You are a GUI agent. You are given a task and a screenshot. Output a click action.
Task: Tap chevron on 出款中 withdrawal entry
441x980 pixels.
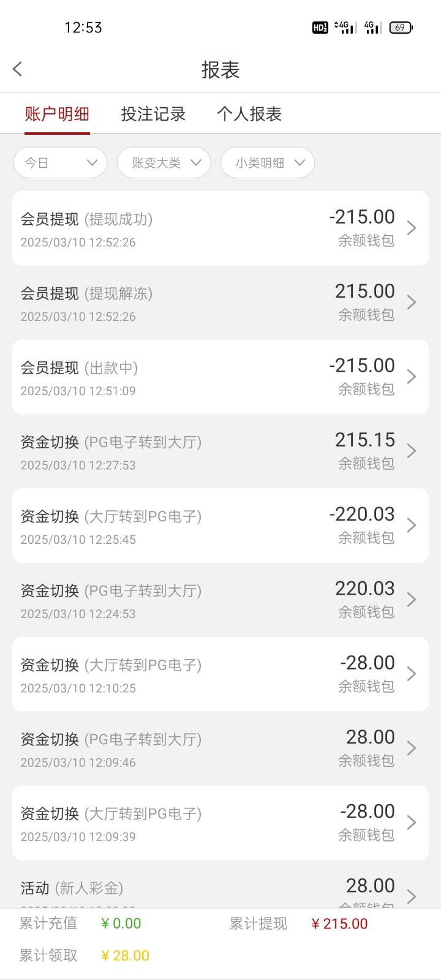(412, 377)
